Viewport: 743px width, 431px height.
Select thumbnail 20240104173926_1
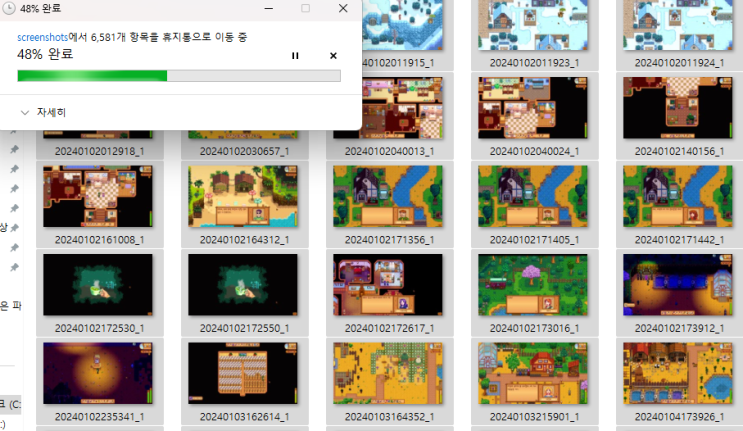coord(678,374)
